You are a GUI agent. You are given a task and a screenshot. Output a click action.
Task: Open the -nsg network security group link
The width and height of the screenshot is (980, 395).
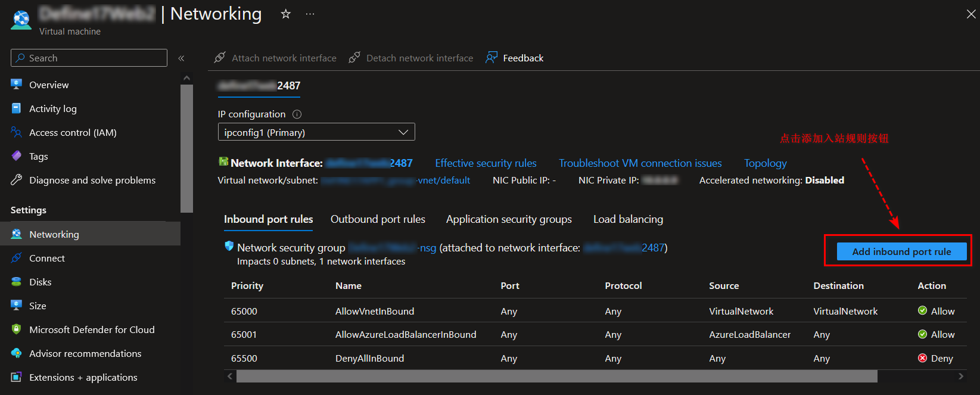pyautogui.click(x=393, y=248)
